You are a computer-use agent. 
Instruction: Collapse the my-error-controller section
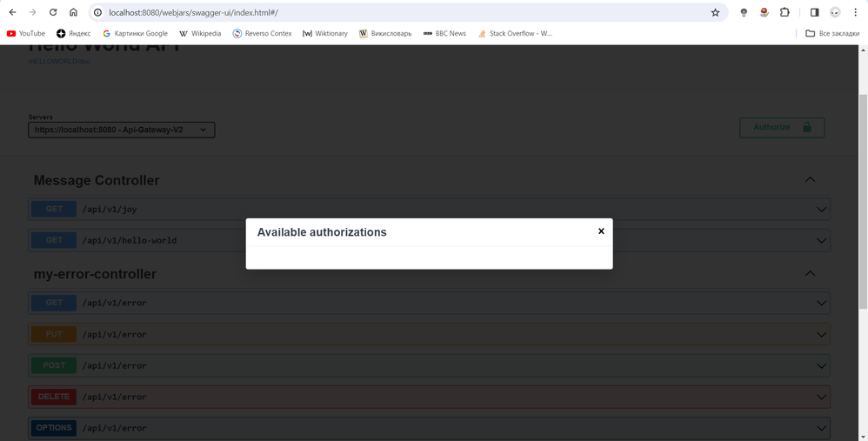pyautogui.click(x=810, y=273)
